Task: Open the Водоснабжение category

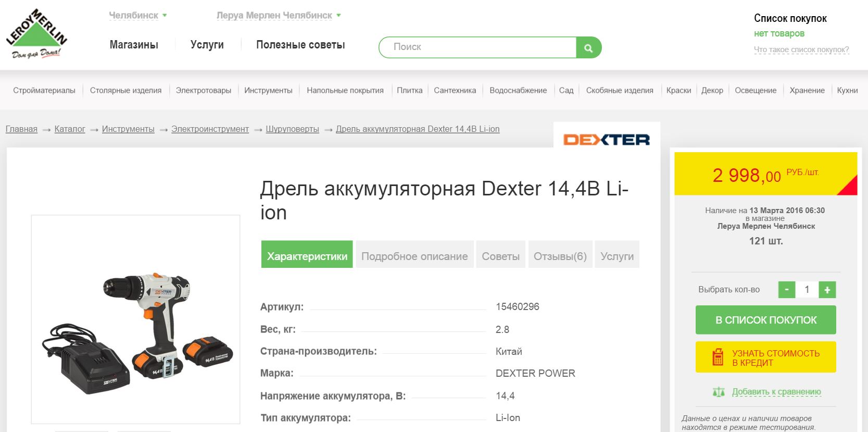Action: point(518,90)
